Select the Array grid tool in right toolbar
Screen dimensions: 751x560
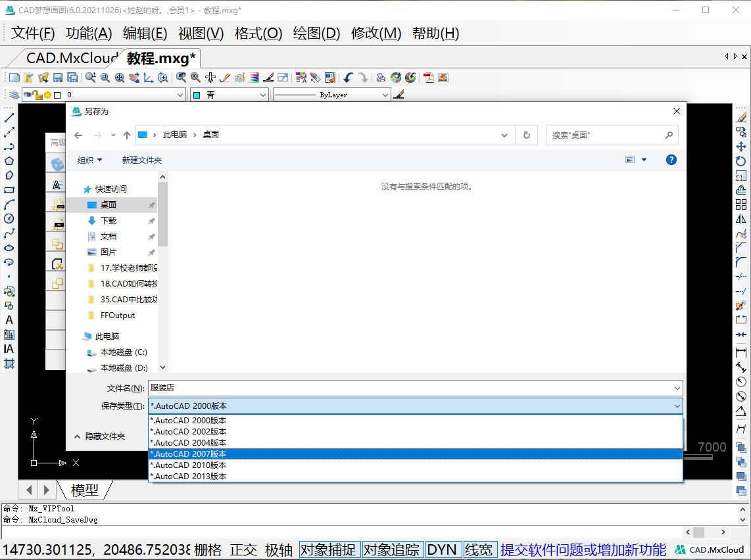741,204
